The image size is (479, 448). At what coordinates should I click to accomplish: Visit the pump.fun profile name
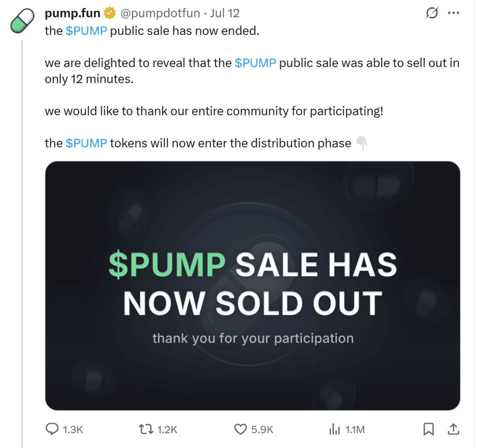pyautogui.click(x=71, y=13)
